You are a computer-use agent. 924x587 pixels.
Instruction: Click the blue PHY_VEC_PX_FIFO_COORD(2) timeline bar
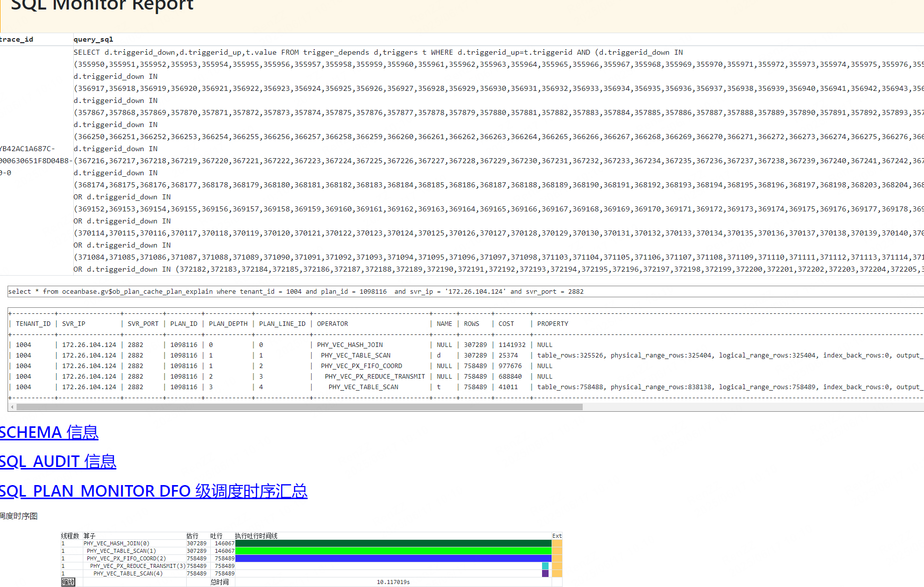pyautogui.click(x=393, y=558)
